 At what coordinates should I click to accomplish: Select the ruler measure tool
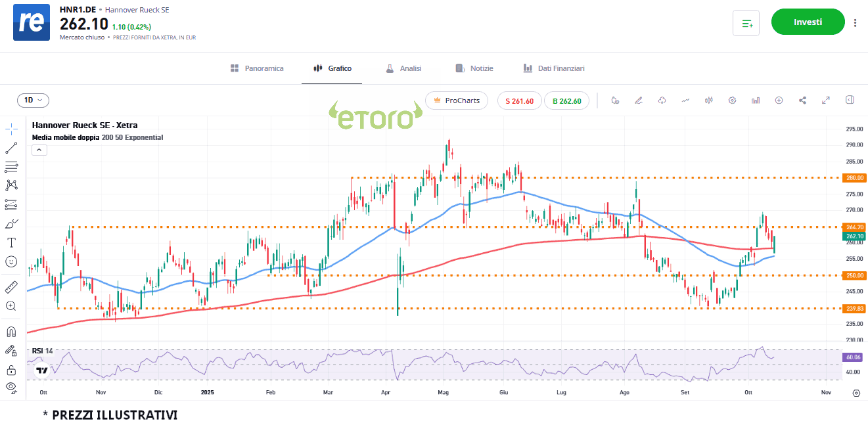[11, 287]
